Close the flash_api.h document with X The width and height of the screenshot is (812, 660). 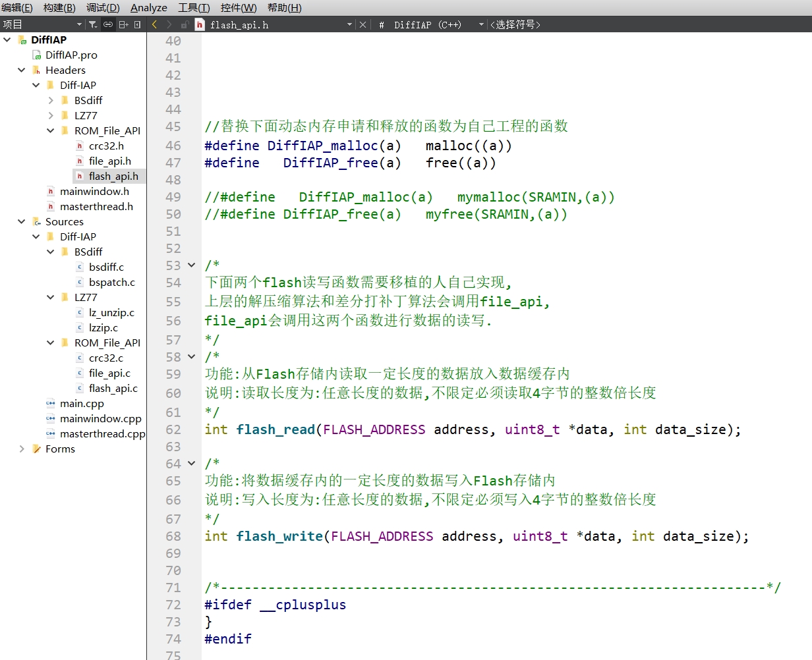[x=362, y=24]
